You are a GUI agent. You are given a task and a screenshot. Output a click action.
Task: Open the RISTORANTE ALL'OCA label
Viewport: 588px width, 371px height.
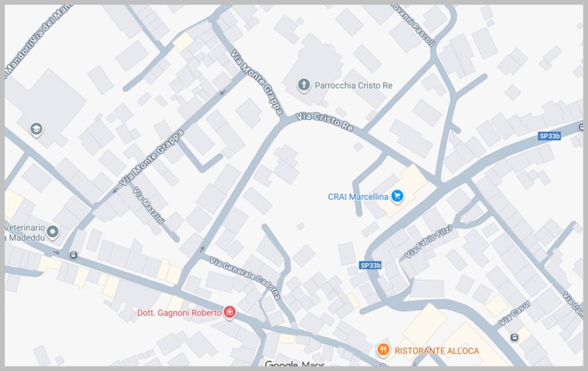point(437,351)
